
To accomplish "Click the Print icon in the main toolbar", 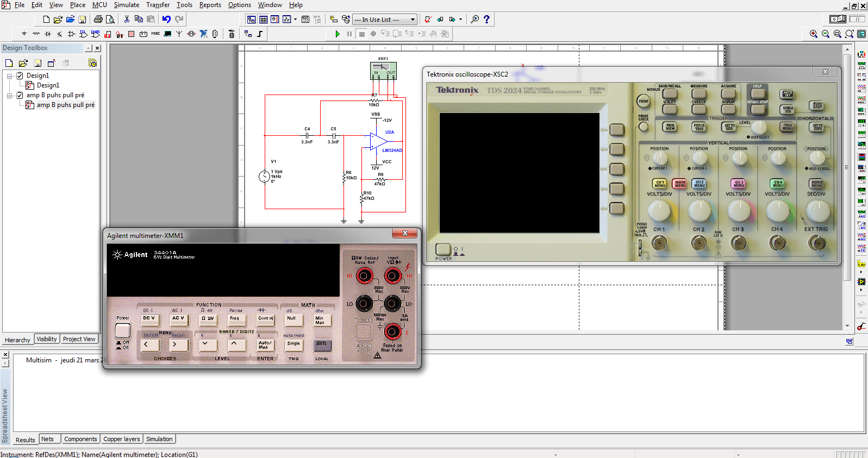I will pyautogui.click(x=98, y=20).
